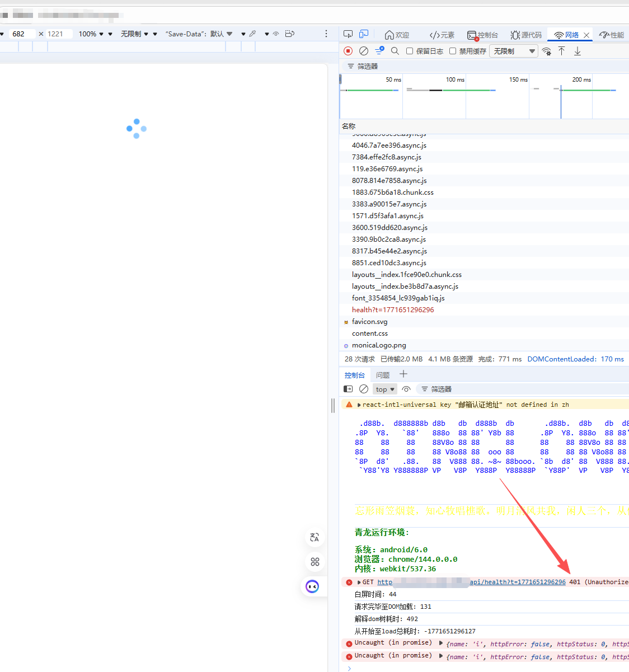Open the console top context dropdown
This screenshot has width=629, height=672.
tap(384, 389)
